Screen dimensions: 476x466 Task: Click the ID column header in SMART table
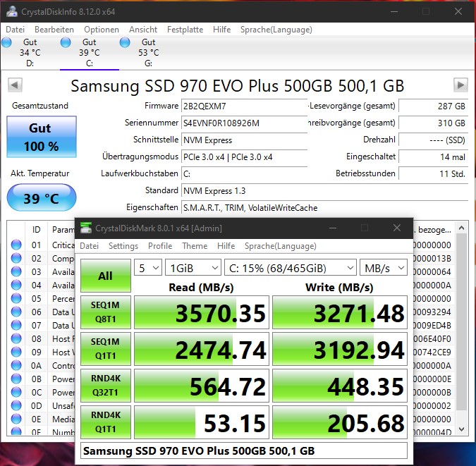tap(36, 230)
